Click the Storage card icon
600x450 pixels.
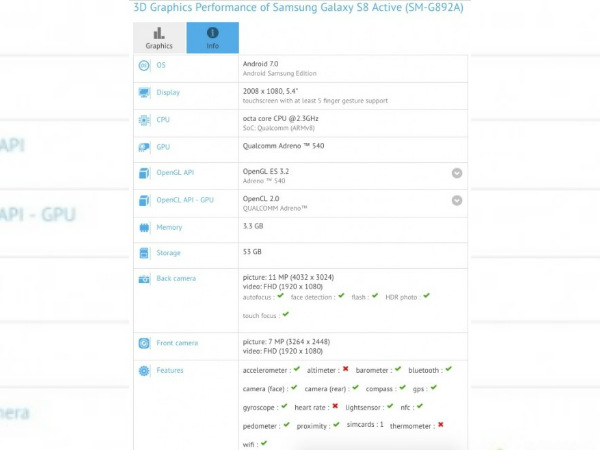(x=144, y=253)
